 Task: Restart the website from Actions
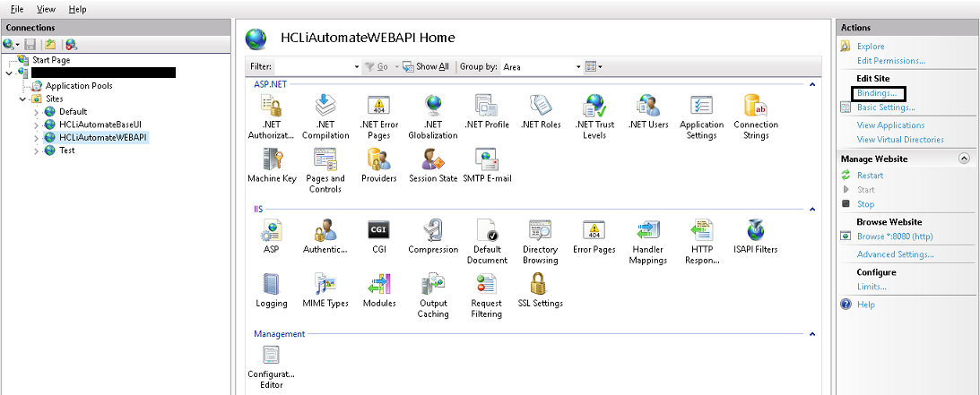click(870, 176)
